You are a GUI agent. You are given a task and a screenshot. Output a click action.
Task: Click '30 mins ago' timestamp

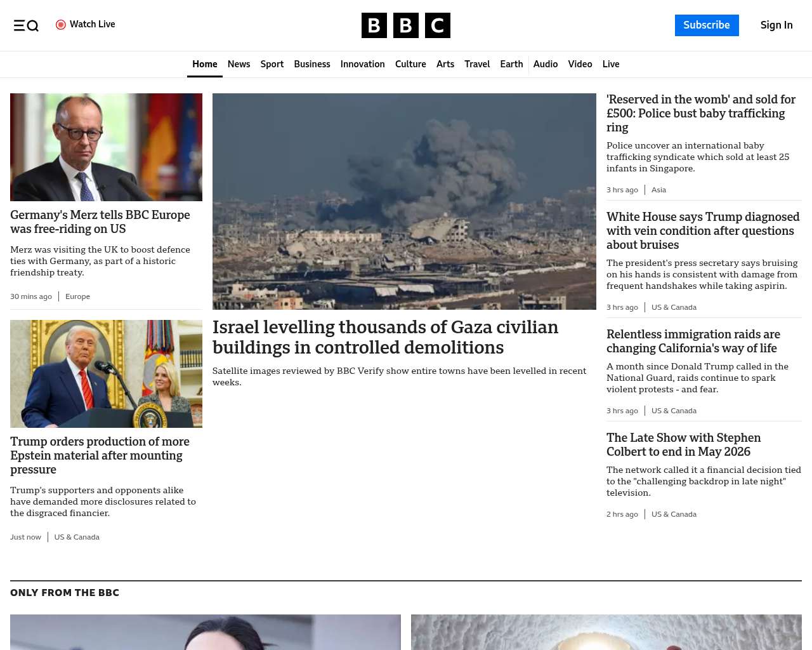31,296
